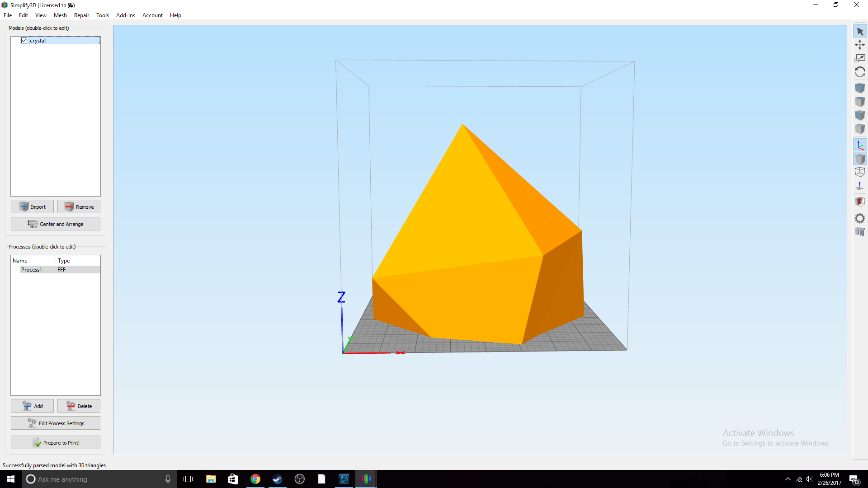868x488 pixels.
Task: Click the Cortana search box
Action: pos(99,479)
